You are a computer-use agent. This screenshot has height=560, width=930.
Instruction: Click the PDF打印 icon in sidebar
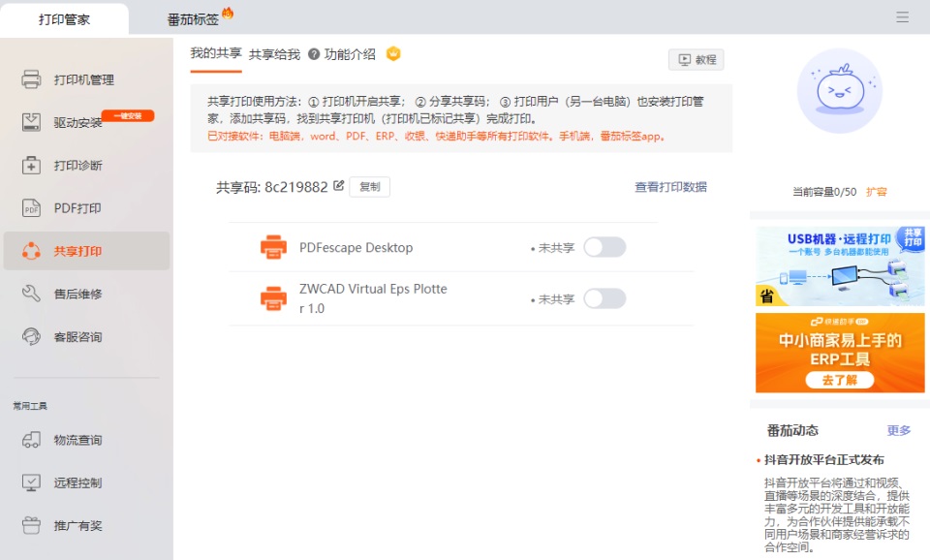click(x=31, y=208)
